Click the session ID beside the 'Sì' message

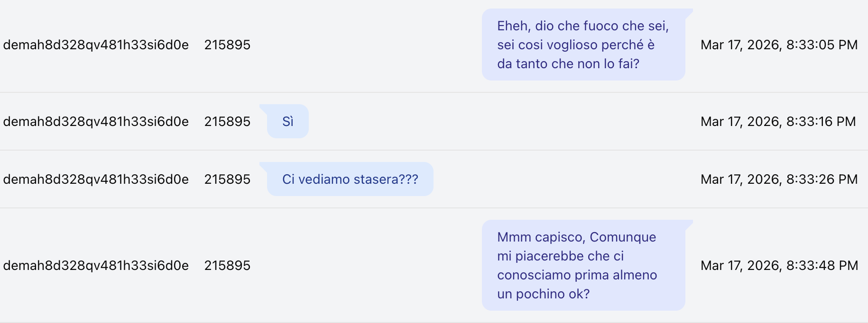(96, 122)
